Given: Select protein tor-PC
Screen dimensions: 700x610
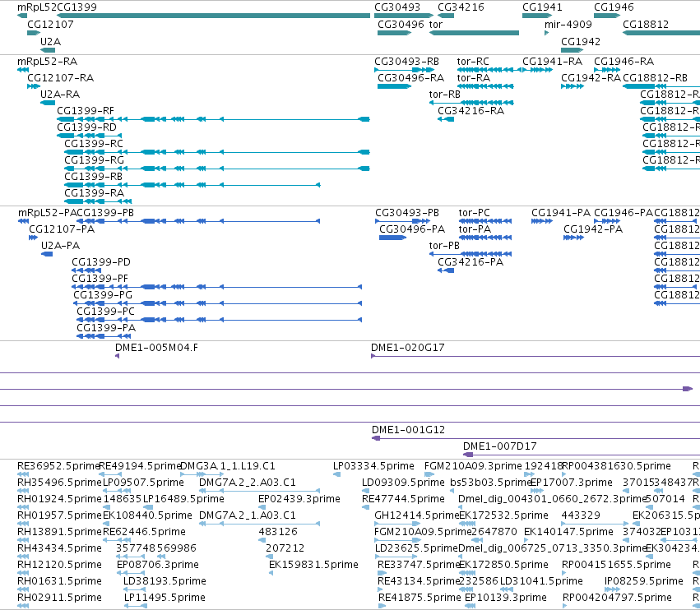Looking at the screenshot, I should [x=474, y=213].
